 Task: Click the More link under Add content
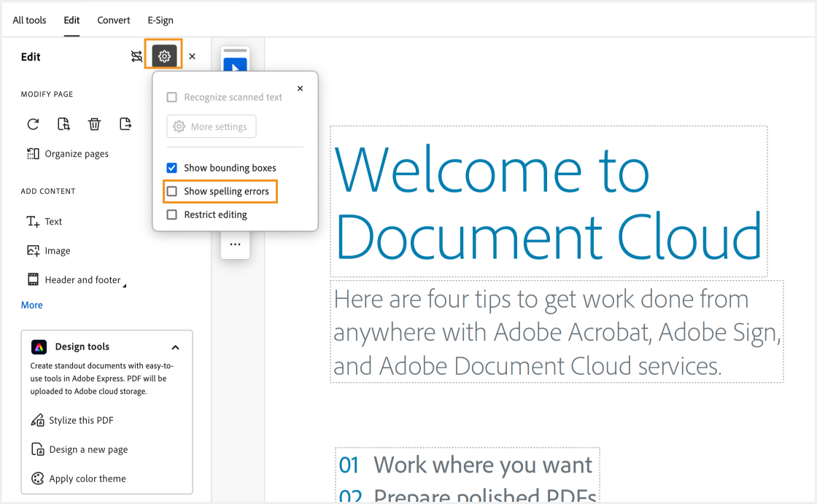pyautogui.click(x=31, y=305)
